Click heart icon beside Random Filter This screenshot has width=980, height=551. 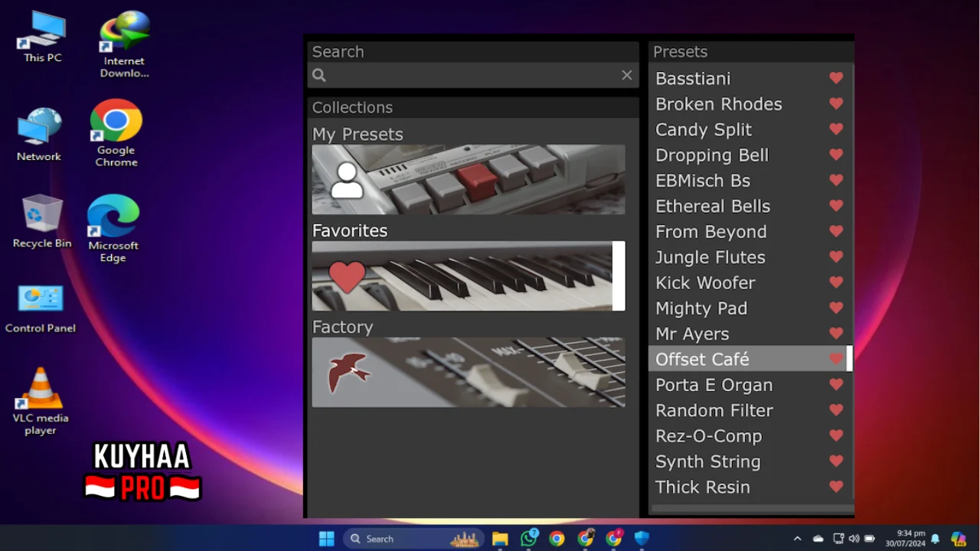(x=836, y=409)
